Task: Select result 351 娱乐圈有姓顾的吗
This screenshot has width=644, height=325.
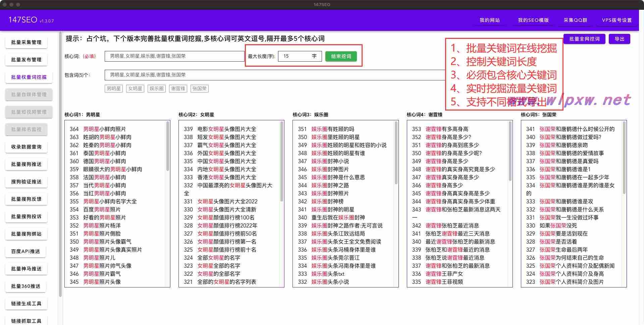Action: coord(326,129)
